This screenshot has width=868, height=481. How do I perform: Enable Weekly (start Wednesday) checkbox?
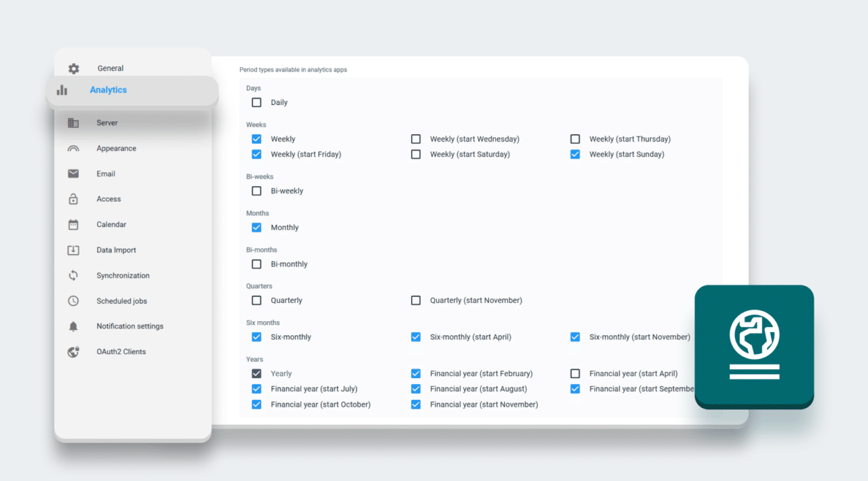tap(416, 139)
